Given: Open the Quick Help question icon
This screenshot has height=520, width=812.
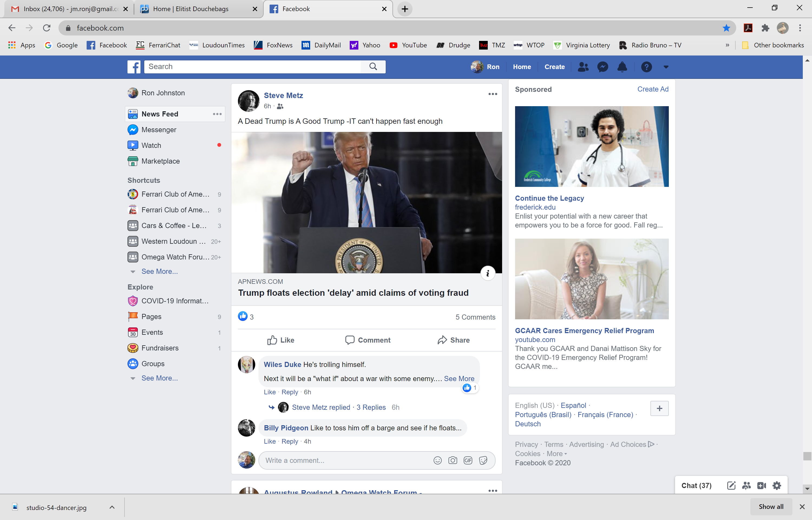Looking at the screenshot, I should click(x=646, y=67).
